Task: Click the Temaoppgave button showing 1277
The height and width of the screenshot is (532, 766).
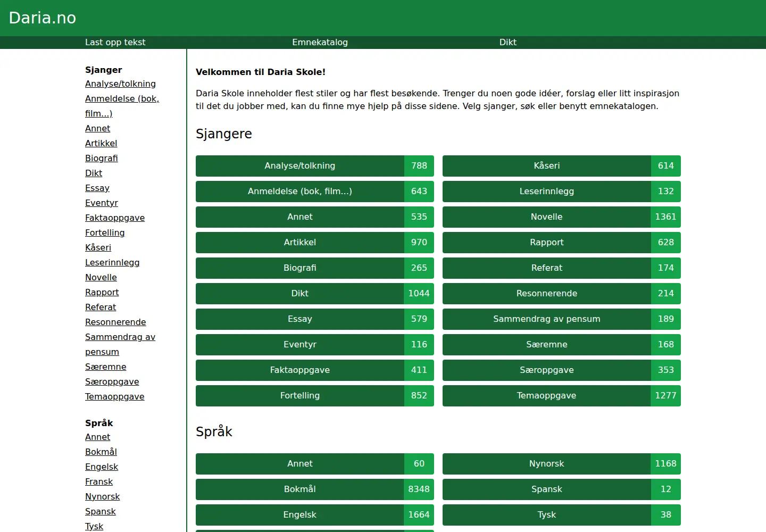Action: coord(562,396)
